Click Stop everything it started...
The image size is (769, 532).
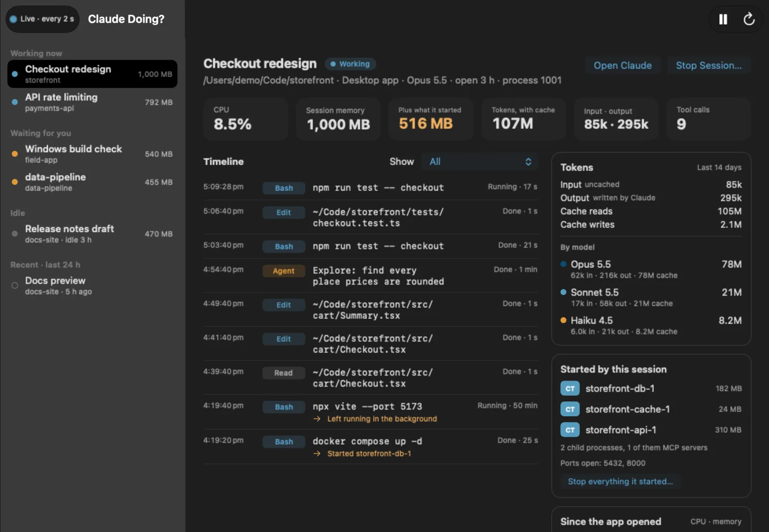pyautogui.click(x=620, y=482)
